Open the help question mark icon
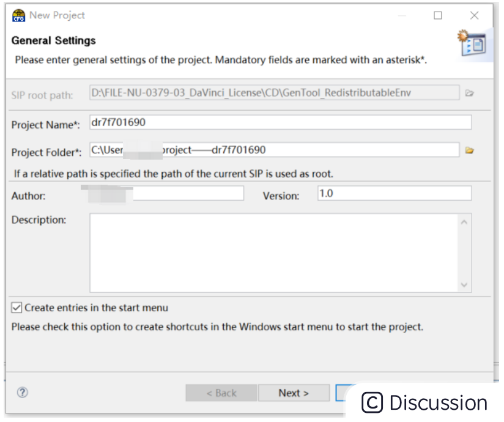 [x=21, y=394]
